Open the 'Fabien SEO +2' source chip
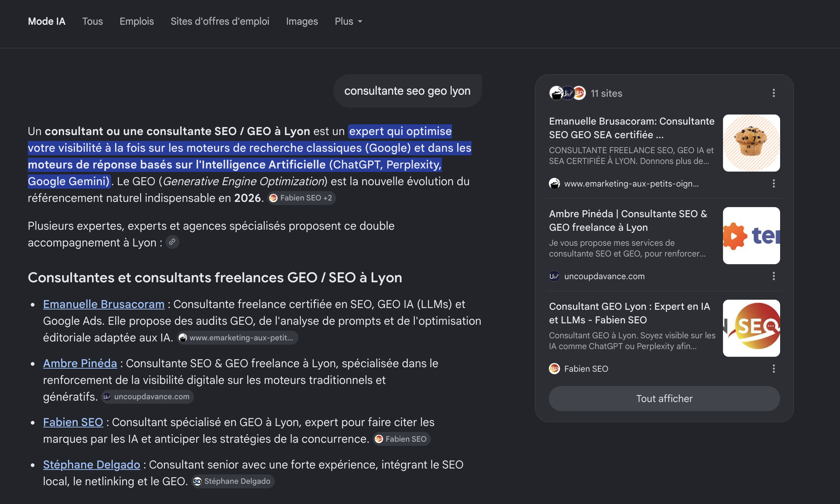 [x=301, y=198]
